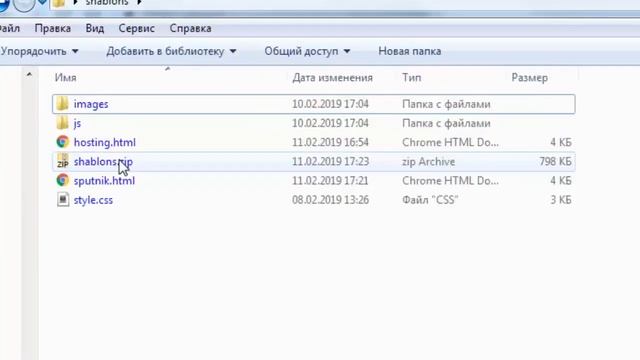Click the 798 КБ size cell
The width and height of the screenshot is (640, 360).
[555, 162]
